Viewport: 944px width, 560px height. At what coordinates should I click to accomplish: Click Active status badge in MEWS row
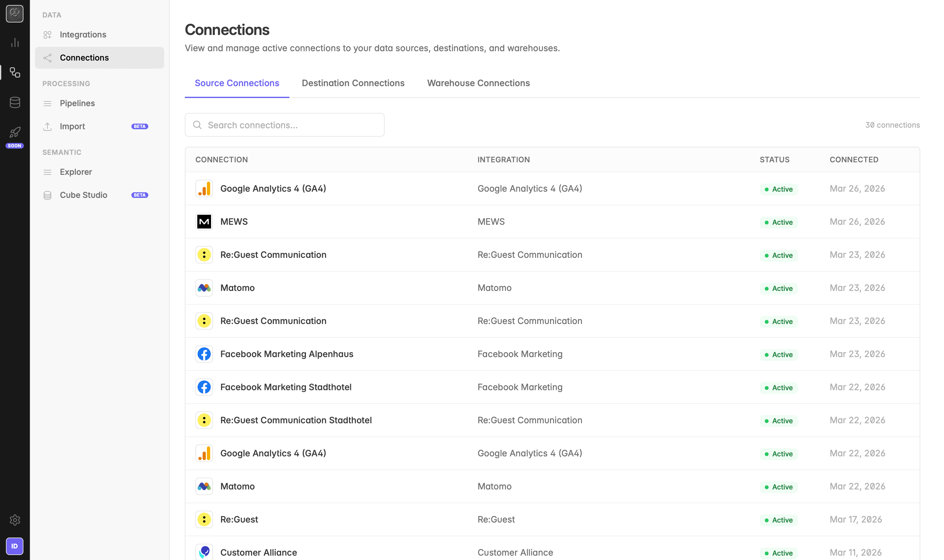tap(778, 222)
